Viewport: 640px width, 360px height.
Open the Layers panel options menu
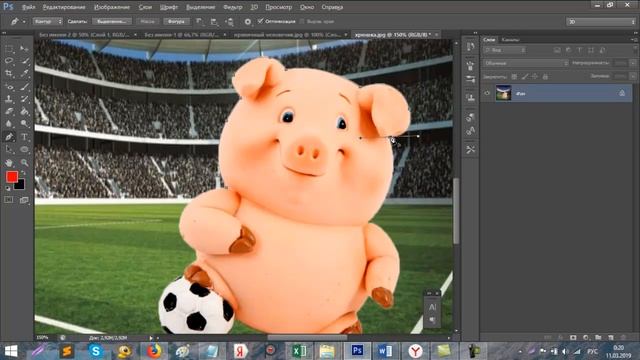pos(634,40)
